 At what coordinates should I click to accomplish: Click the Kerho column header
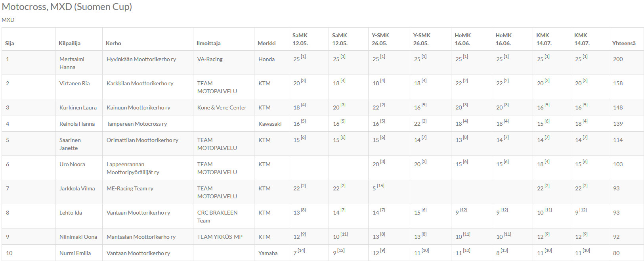[x=113, y=43]
